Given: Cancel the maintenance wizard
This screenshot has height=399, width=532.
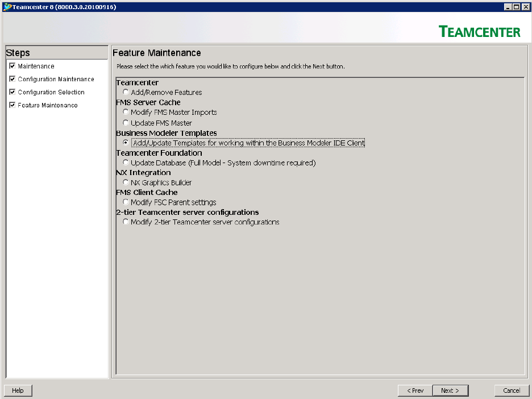Looking at the screenshot, I should tap(512, 390).
